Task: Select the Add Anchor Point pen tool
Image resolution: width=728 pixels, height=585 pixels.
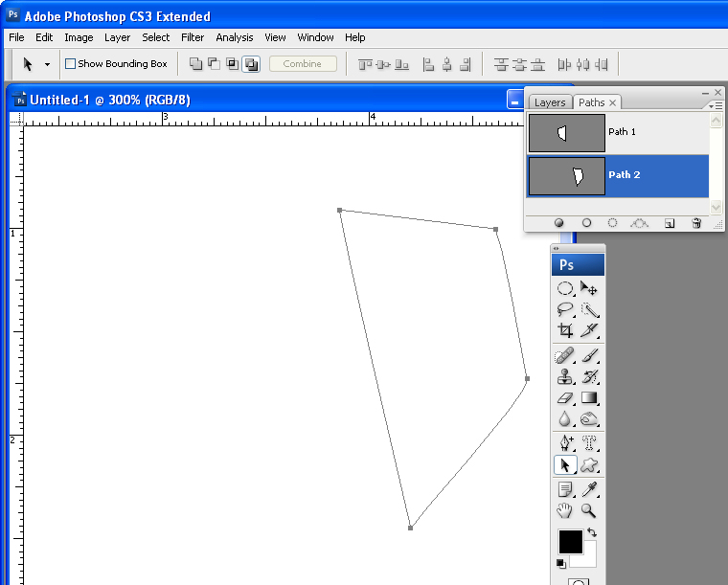Action: [x=565, y=443]
